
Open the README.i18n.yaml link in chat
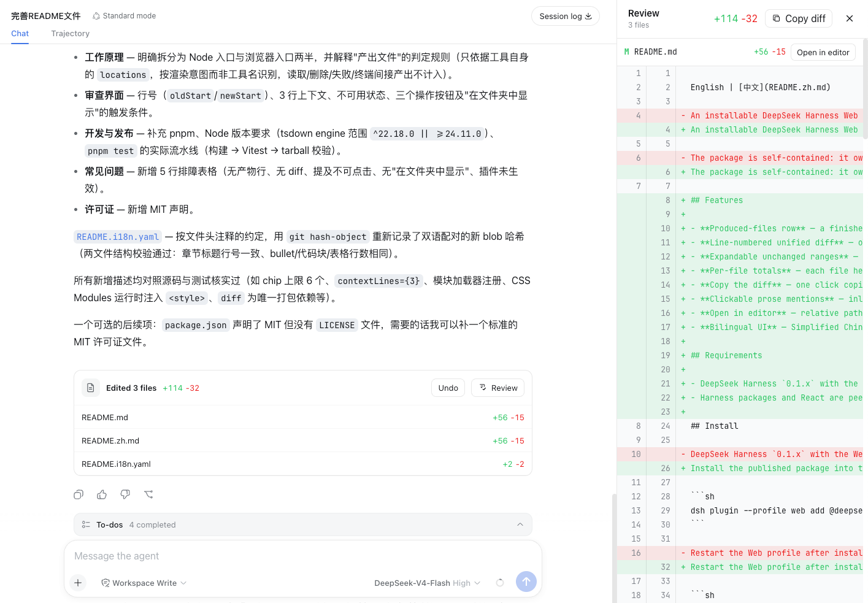pos(118,237)
